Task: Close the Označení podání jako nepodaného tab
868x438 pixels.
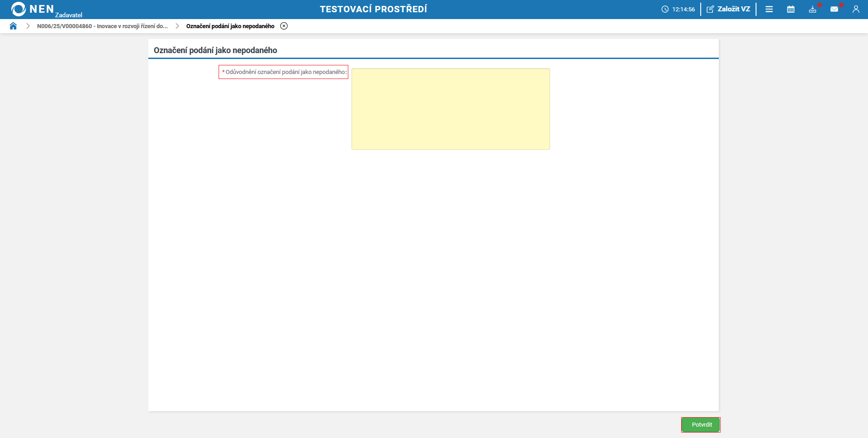Action: 284,26
